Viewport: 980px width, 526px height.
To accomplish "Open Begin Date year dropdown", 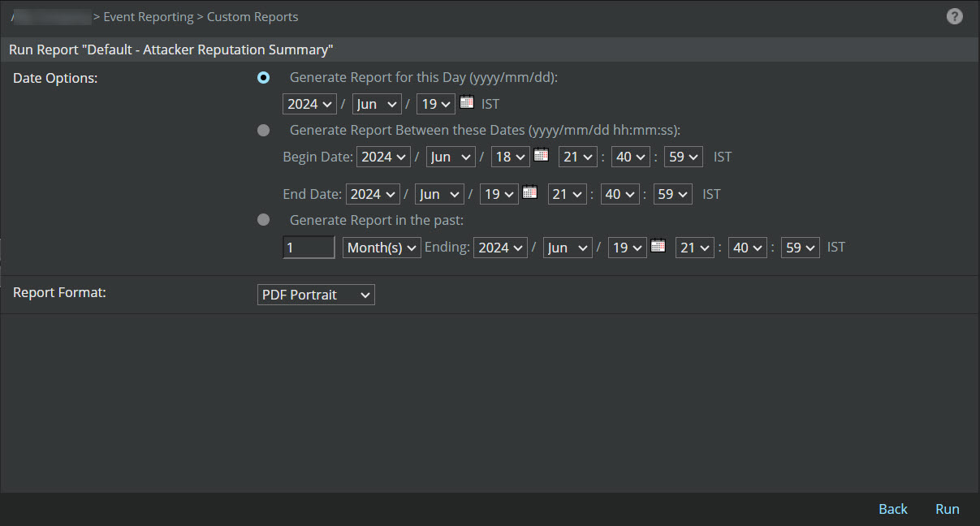I will pyautogui.click(x=383, y=157).
